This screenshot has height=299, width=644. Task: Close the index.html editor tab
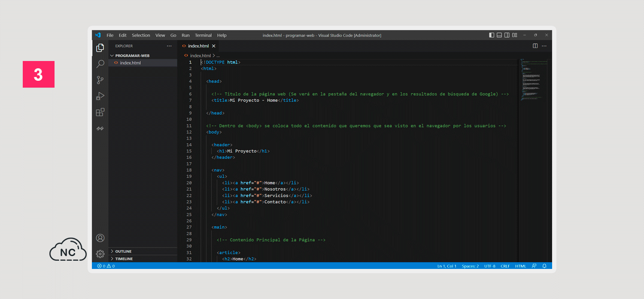(x=214, y=46)
